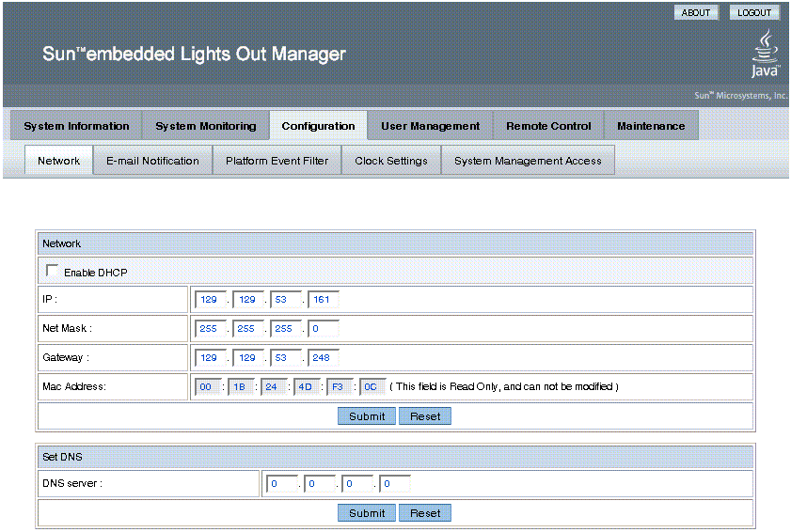Viewport: 791px width, 532px height.
Task: Click the Mac Address read-only note
Action: [x=504, y=386]
